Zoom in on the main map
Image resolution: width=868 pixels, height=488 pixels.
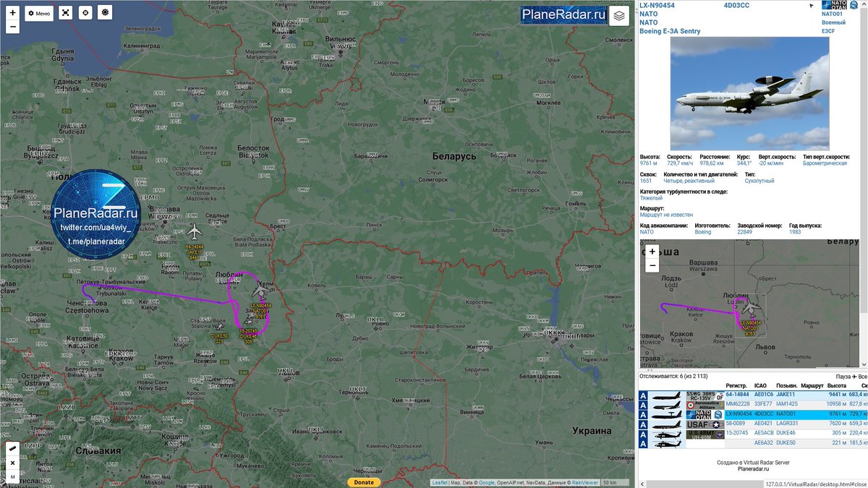tap(12, 13)
